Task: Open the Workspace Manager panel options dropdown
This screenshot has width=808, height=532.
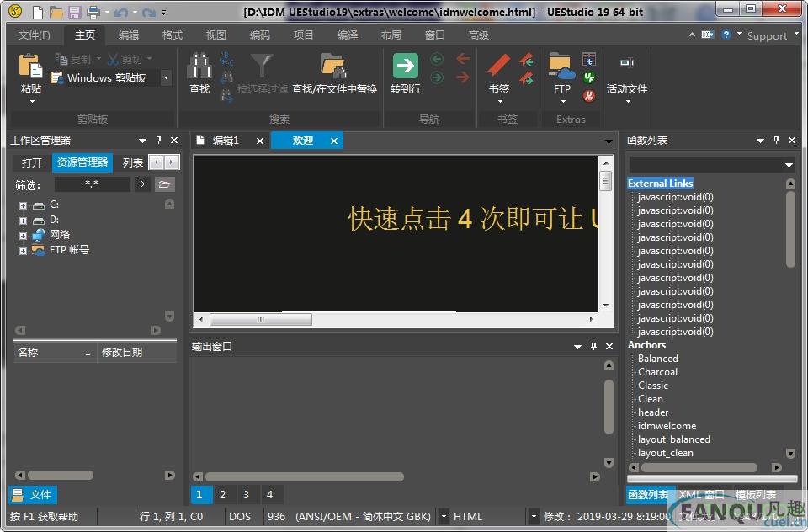Action: click(142, 141)
